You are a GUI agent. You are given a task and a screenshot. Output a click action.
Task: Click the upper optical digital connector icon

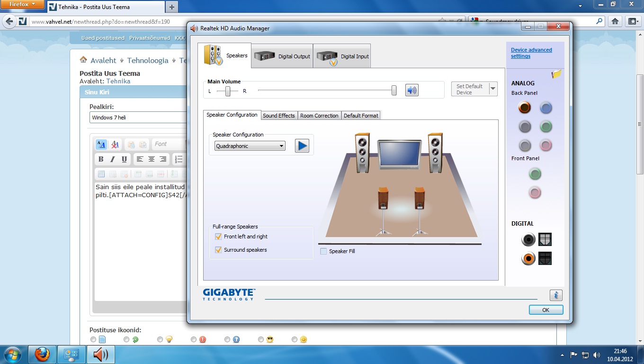coord(545,239)
